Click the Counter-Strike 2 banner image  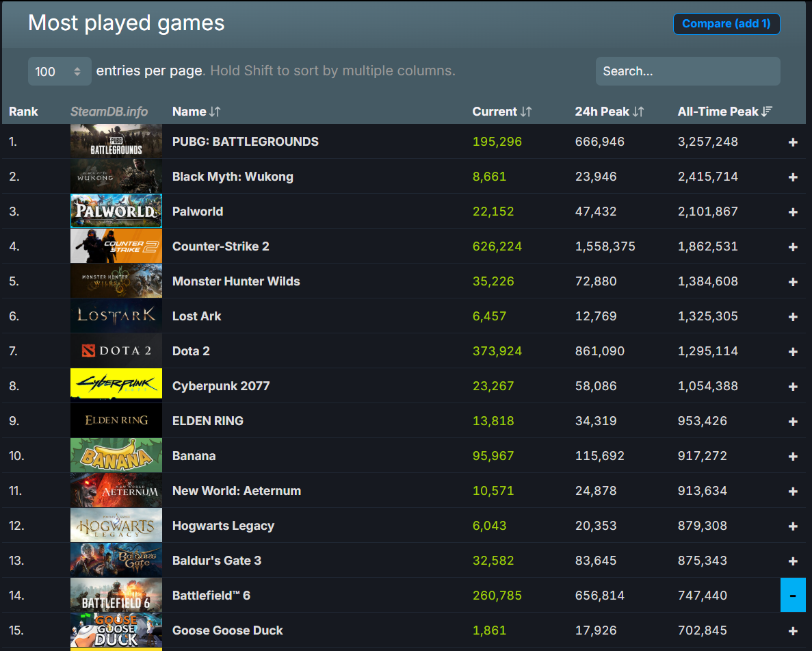point(116,246)
